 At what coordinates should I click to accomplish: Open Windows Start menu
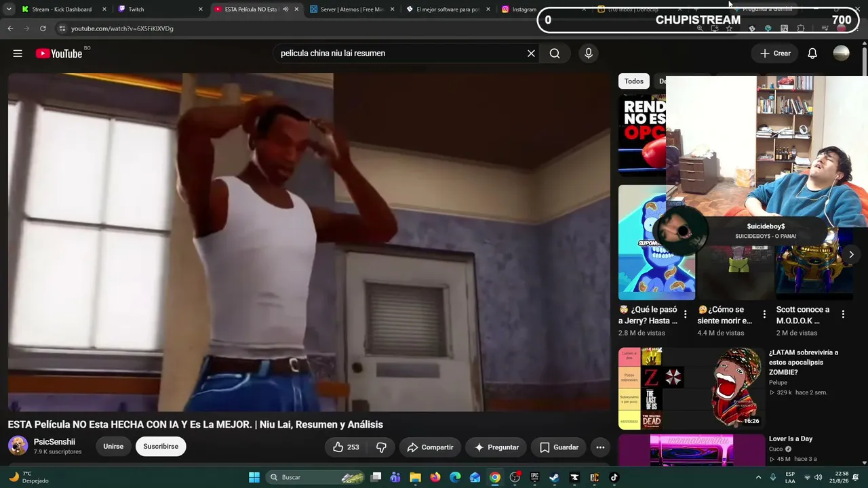(254, 477)
